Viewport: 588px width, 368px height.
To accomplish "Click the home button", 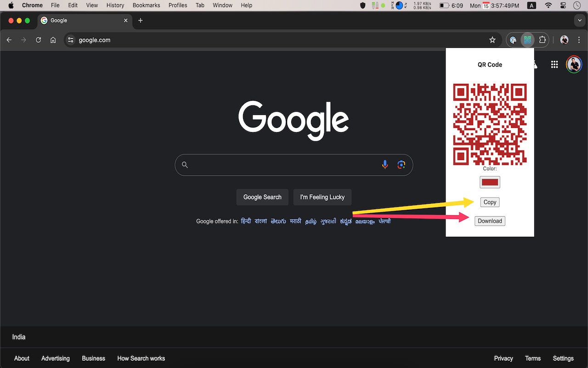I will point(53,40).
